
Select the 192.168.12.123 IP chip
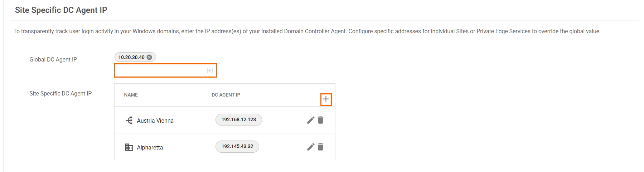pos(238,120)
